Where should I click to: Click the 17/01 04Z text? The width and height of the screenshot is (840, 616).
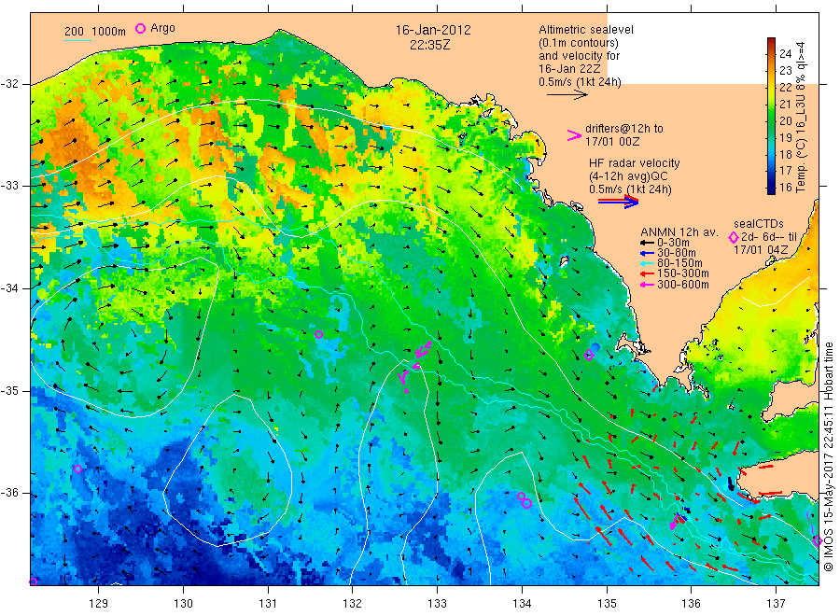(761, 250)
